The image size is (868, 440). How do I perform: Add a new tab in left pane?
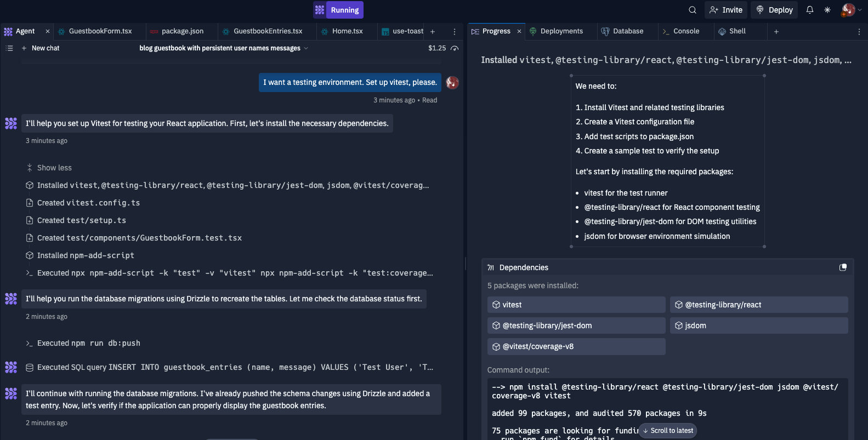[433, 32]
